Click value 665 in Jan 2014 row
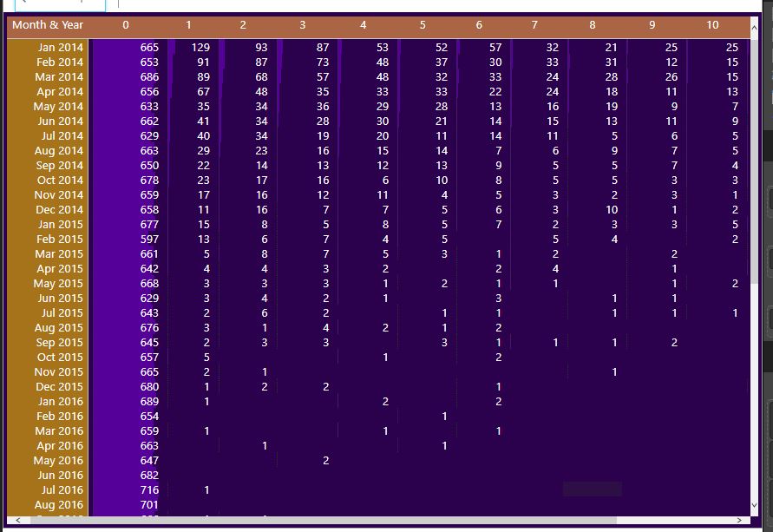The height and width of the screenshot is (532, 773). (149, 48)
